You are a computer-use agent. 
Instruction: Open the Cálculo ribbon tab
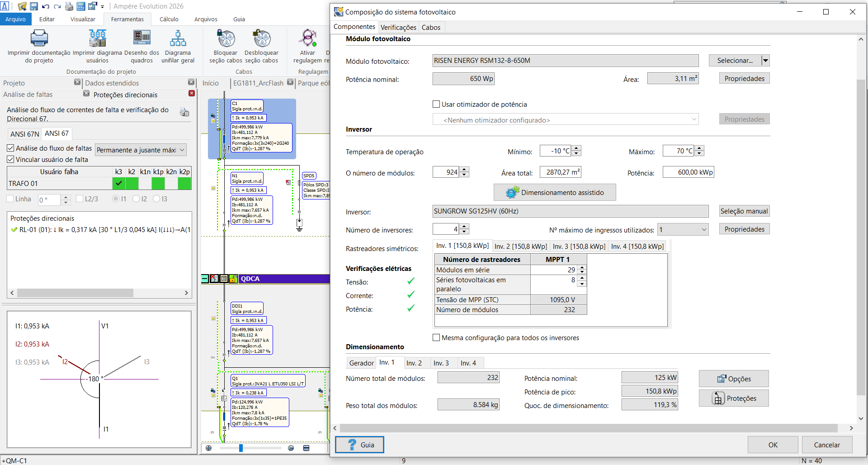click(169, 19)
